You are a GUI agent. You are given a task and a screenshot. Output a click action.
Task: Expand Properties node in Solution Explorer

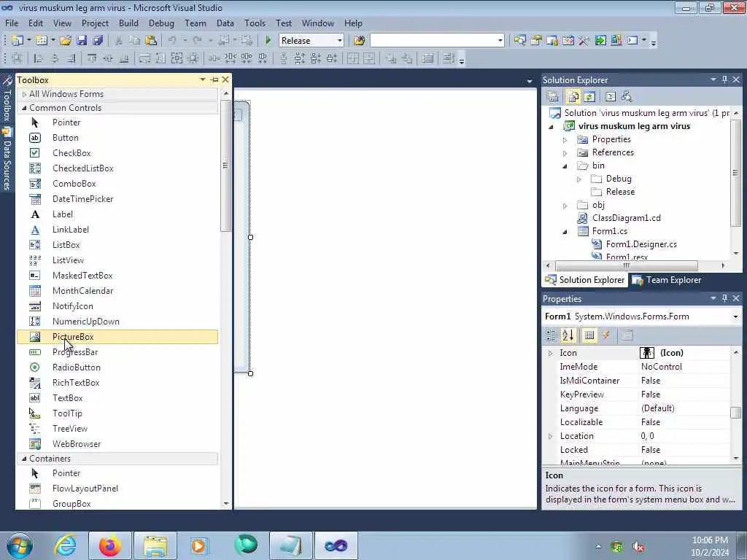[565, 140]
